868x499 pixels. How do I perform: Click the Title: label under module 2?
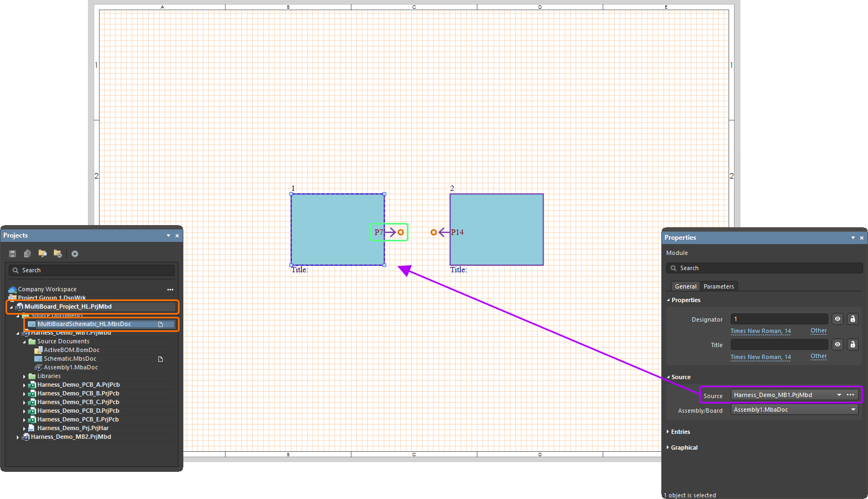(458, 270)
